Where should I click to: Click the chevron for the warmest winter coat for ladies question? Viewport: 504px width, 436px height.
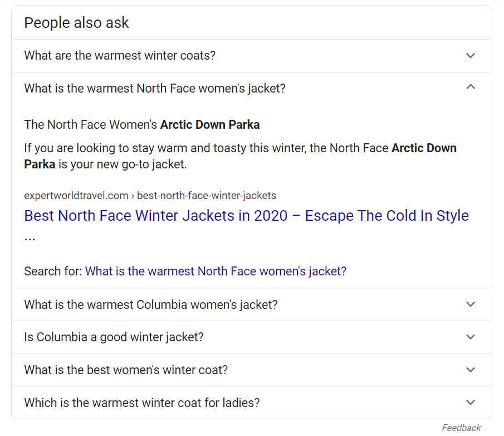[x=471, y=403]
